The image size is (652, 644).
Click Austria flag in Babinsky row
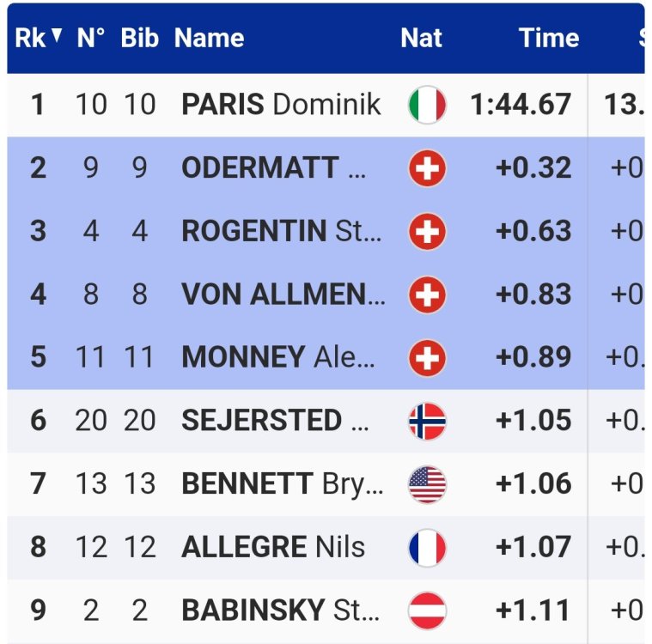pos(427,611)
